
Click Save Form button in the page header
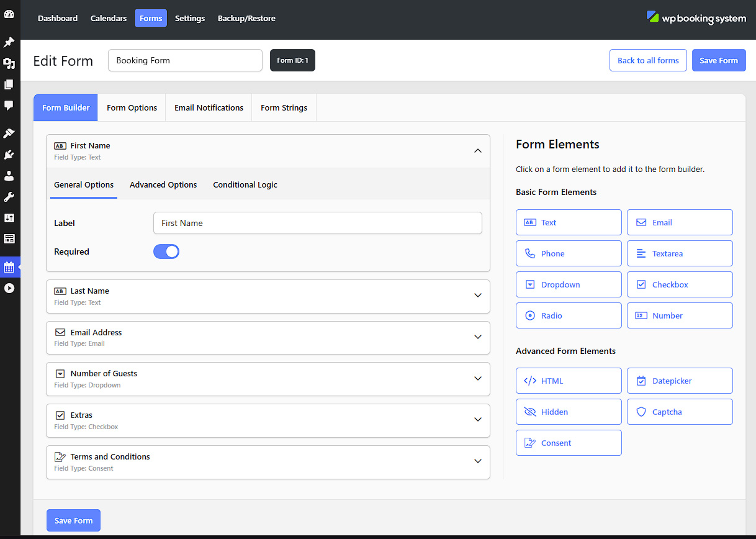pyautogui.click(x=719, y=60)
